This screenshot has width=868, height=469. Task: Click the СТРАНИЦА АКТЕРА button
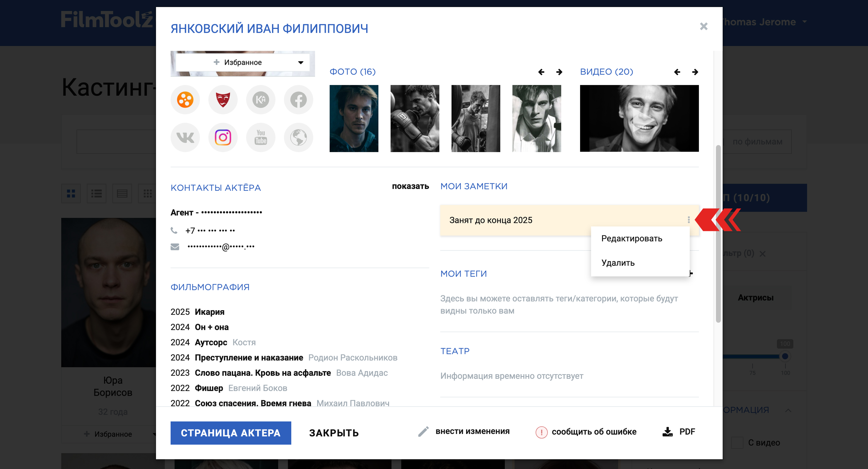pos(230,433)
